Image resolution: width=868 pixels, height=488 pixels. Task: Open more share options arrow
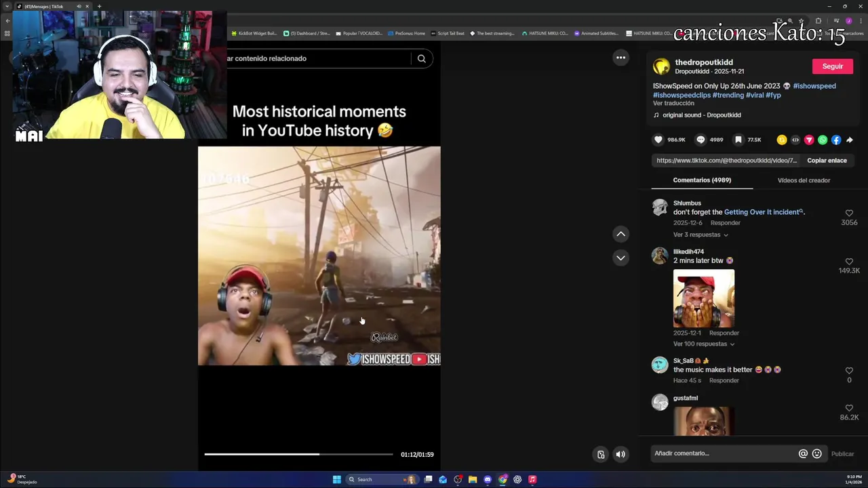850,140
